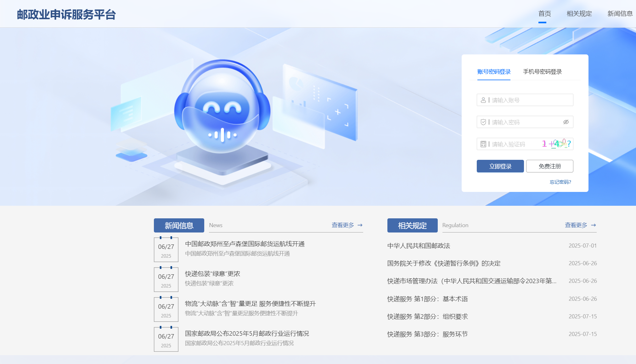Open the 相关规定 page from top navigation
This screenshot has width=636, height=364.
point(579,14)
